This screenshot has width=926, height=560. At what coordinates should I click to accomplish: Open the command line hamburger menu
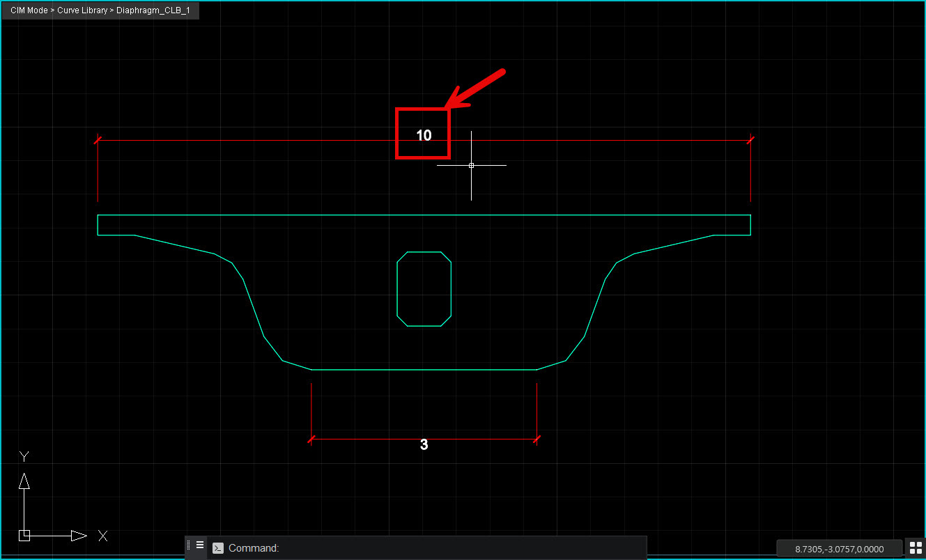pos(200,545)
